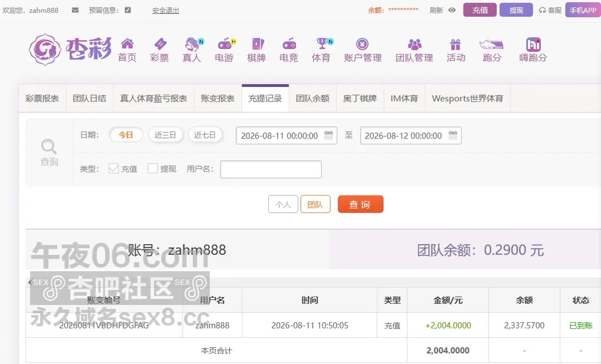Open the 团队余额 tab
The image size is (601, 364).
pos(313,99)
